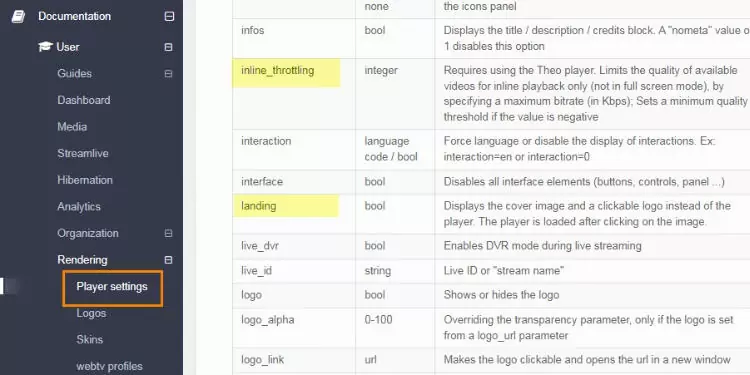Image resolution: width=750 pixels, height=375 pixels.
Task: Click the 'Live ID or "stream name"' description
Action: (504, 271)
